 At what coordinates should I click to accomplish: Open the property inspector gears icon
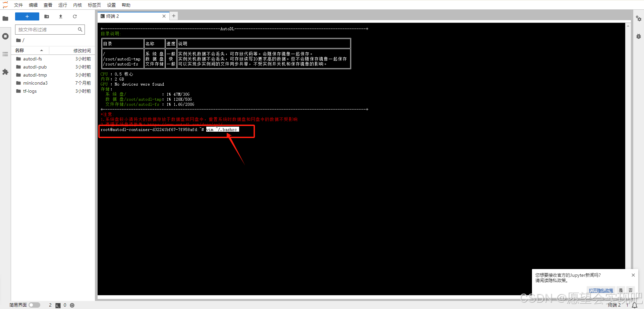(639, 18)
